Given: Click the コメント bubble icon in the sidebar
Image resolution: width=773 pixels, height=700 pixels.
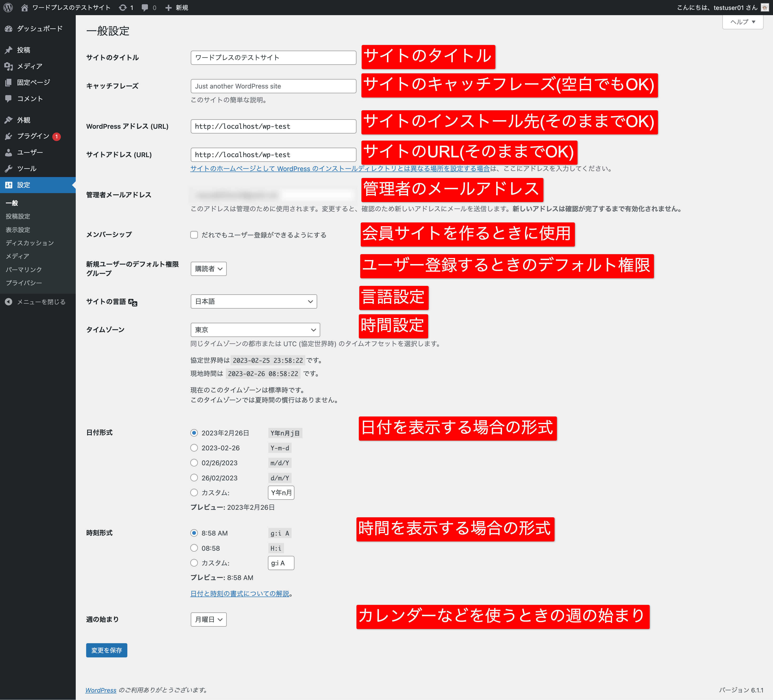Looking at the screenshot, I should coord(9,98).
